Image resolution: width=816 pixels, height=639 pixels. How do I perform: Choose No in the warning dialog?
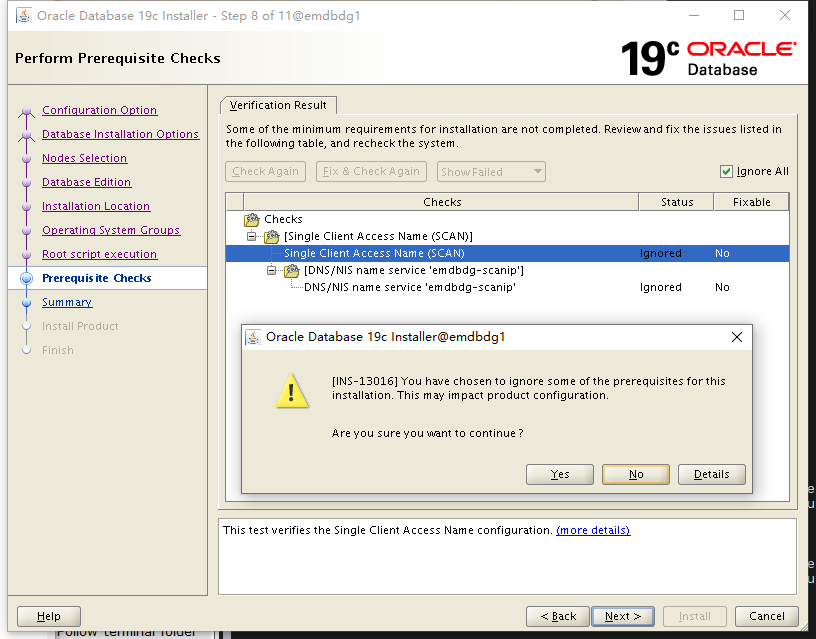click(636, 474)
